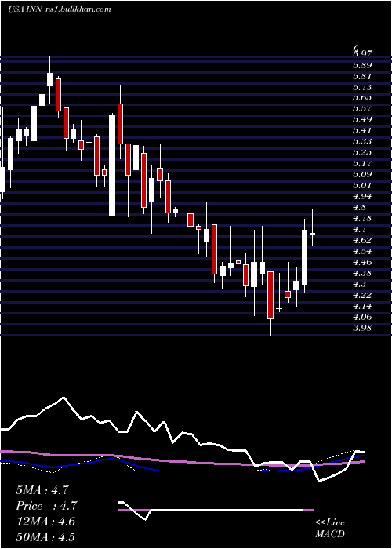Click the 4.22 price axis label
The width and height of the screenshot is (392, 549).
coord(362,295)
